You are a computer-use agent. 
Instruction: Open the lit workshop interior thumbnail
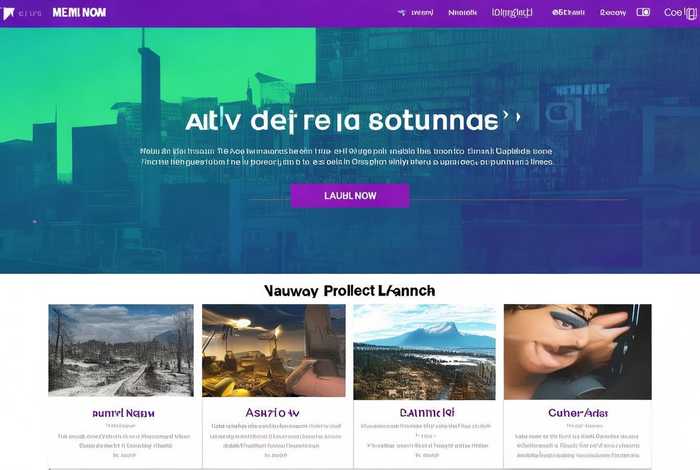click(x=274, y=350)
